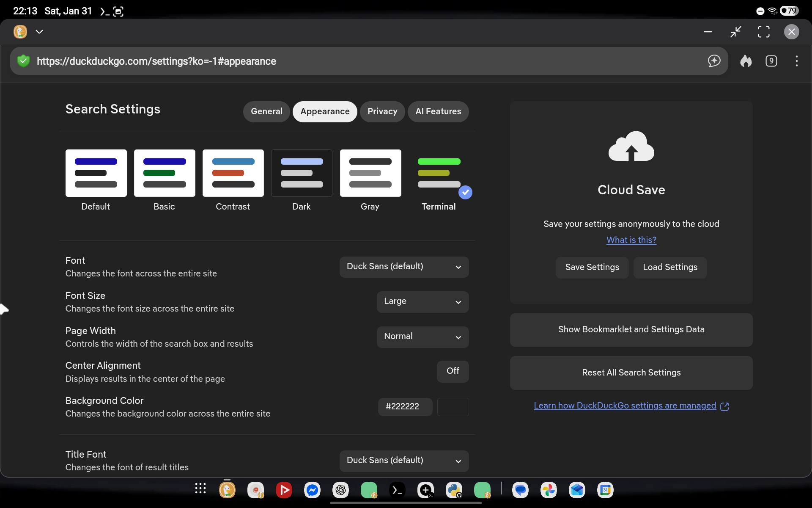Open the Page Width dropdown set to Normal

click(x=422, y=337)
